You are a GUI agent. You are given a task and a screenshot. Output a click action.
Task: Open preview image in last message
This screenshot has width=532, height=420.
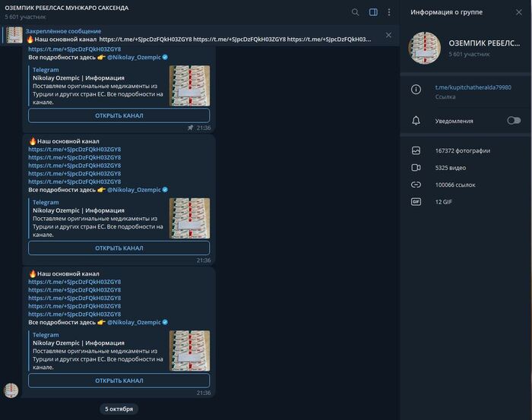pos(189,351)
